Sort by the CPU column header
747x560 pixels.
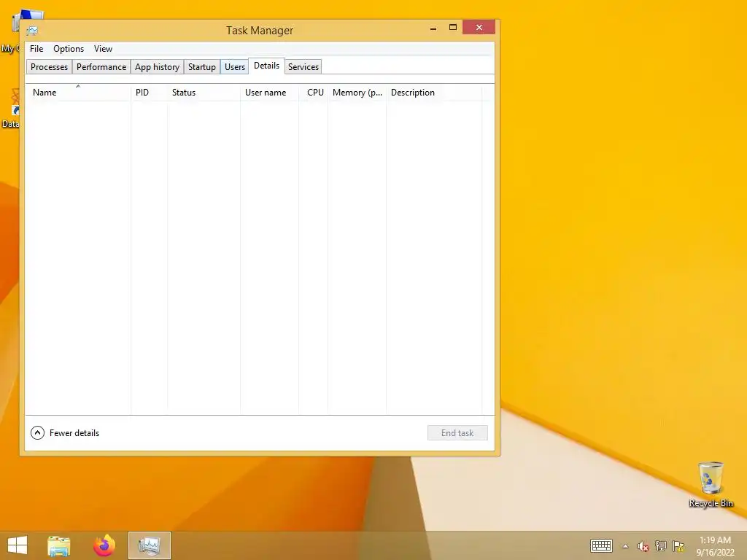pos(314,93)
